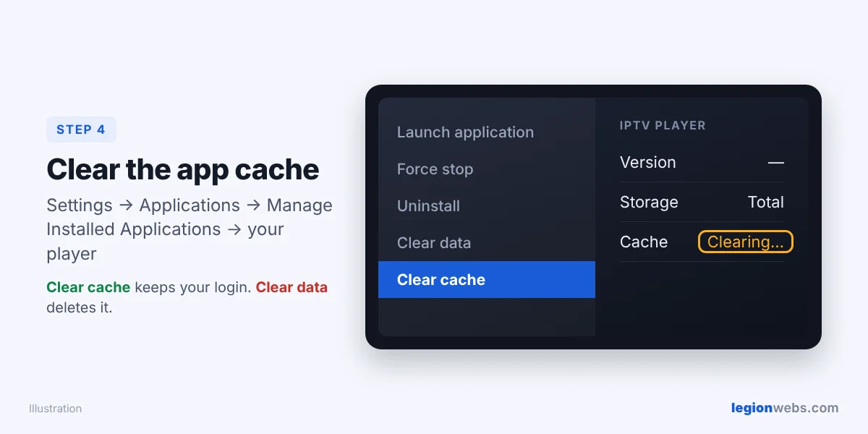Image resolution: width=868 pixels, height=434 pixels.
Task: Choose Clear data option
Action: click(487, 243)
